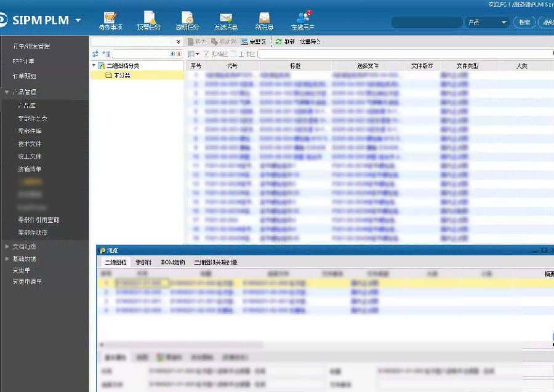This screenshot has height=392, width=554.
Task: Click the green 刷新 refresh icon
Action: click(279, 42)
